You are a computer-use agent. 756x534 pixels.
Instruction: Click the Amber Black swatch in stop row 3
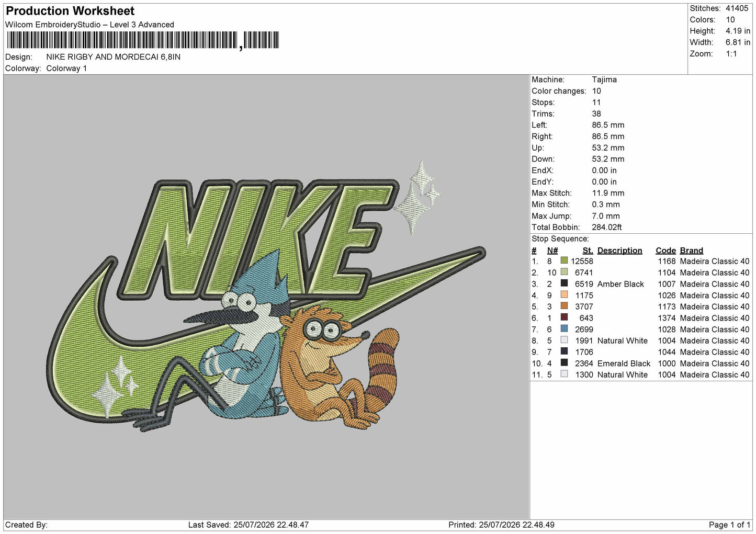(x=564, y=283)
